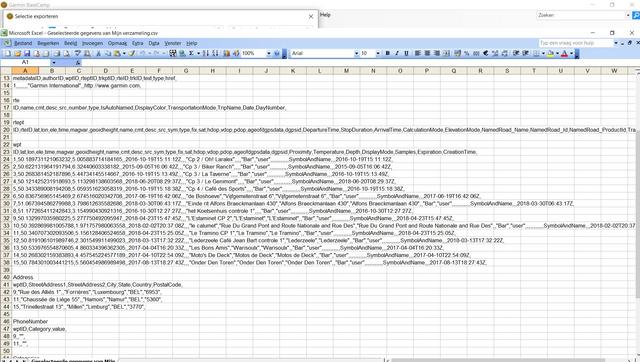Click the New blank workbook icon
The image size is (640, 362).
(7, 53)
